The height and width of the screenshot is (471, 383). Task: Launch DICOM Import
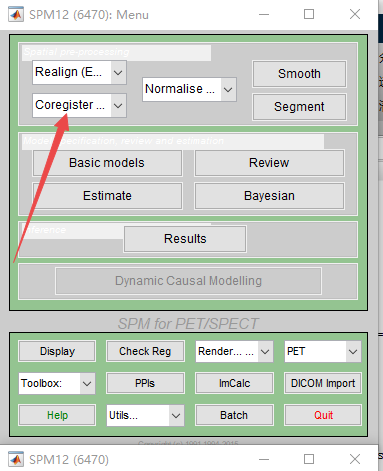point(323,383)
